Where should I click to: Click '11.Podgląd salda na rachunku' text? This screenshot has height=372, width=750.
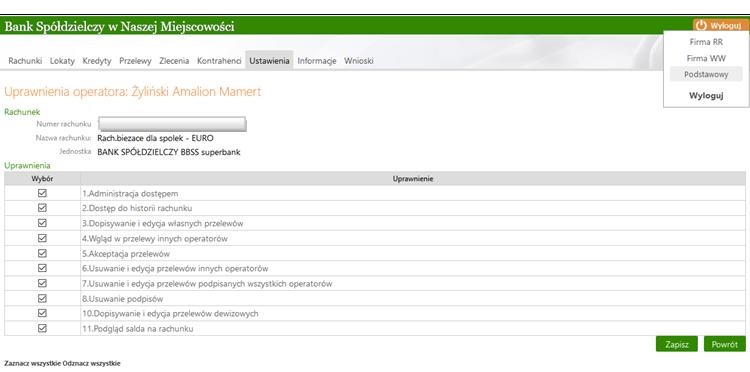point(138,329)
